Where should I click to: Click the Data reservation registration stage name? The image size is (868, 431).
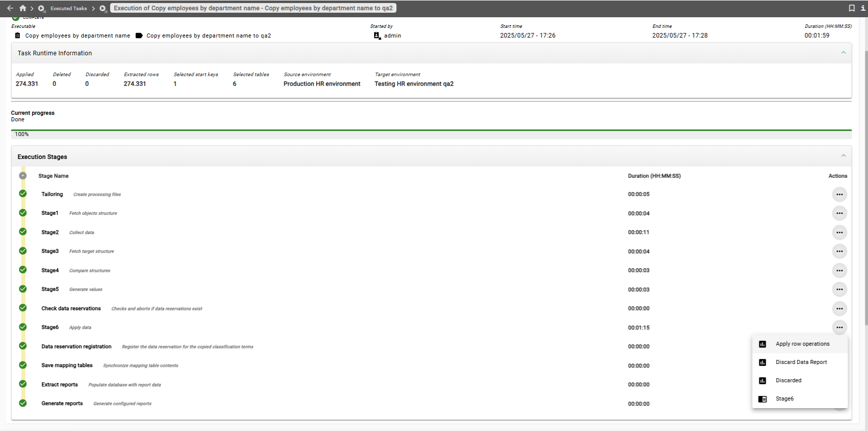[x=76, y=347]
